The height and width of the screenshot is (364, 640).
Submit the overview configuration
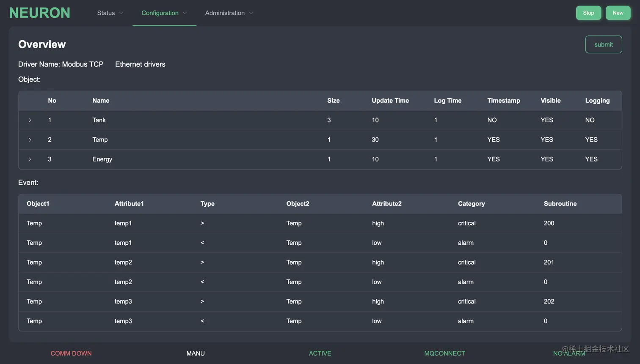click(603, 44)
